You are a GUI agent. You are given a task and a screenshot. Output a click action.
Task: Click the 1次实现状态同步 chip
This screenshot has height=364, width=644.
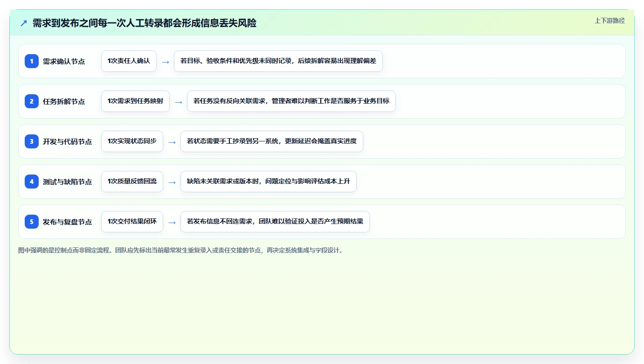pos(132,141)
